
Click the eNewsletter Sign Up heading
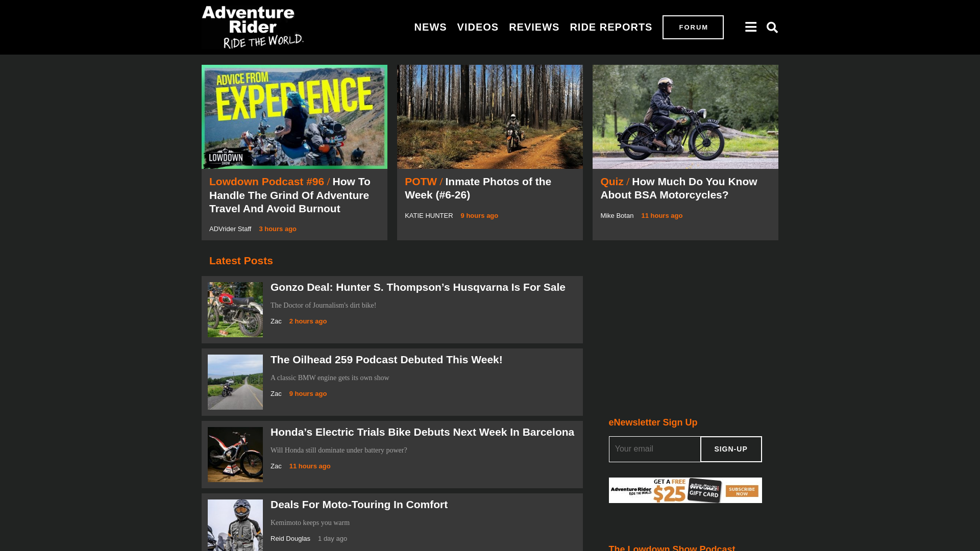653,422
